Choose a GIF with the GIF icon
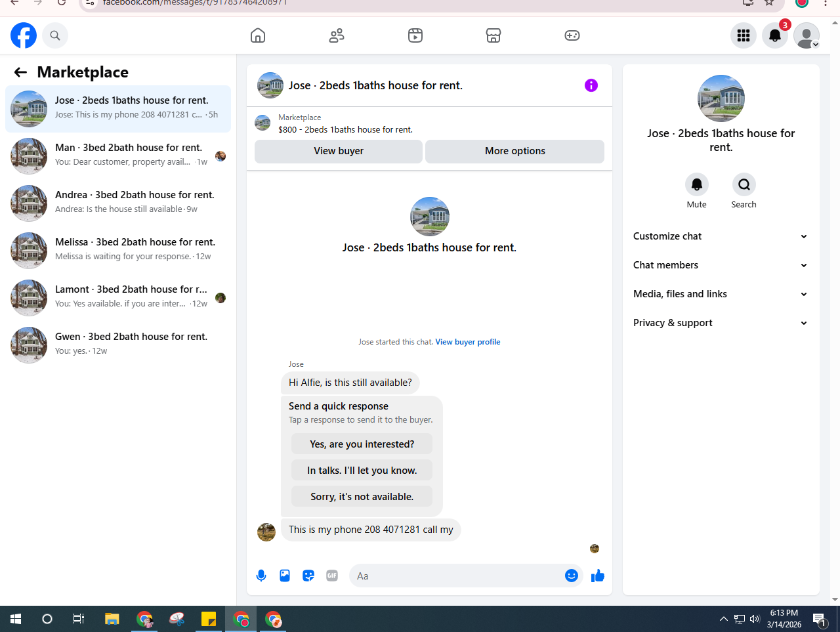The image size is (840, 632). tap(332, 576)
